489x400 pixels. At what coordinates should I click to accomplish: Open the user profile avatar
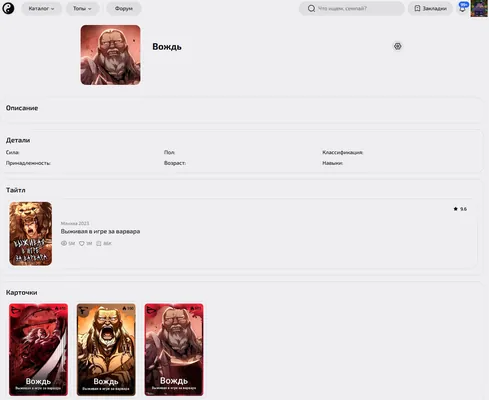pos(479,9)
